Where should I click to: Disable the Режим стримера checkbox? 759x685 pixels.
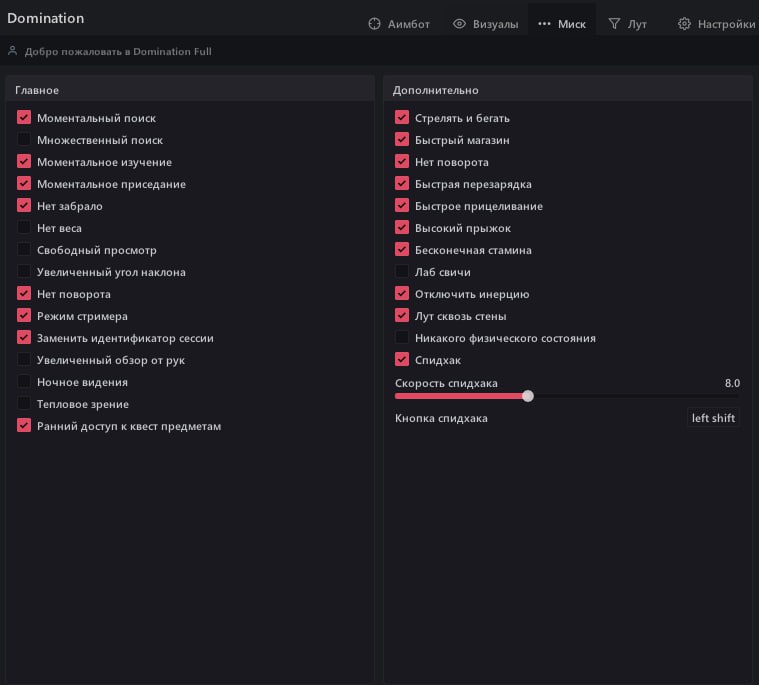point(24,316)
